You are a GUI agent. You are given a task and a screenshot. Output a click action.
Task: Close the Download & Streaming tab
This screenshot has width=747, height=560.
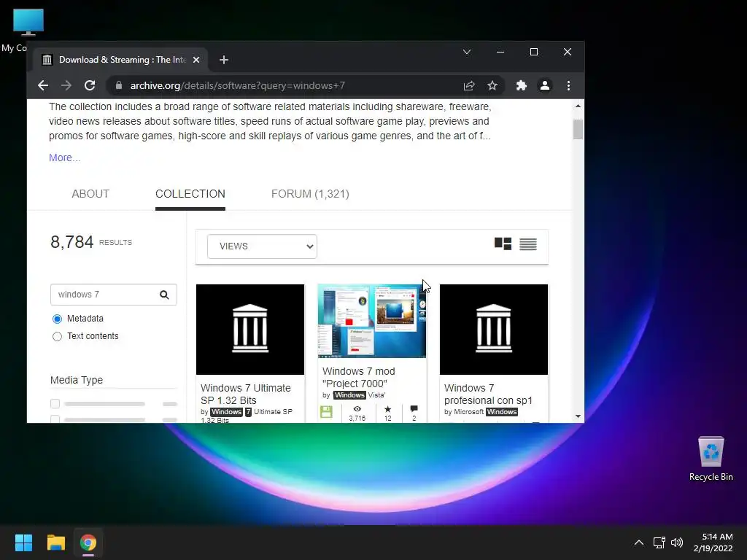[196, 60]
